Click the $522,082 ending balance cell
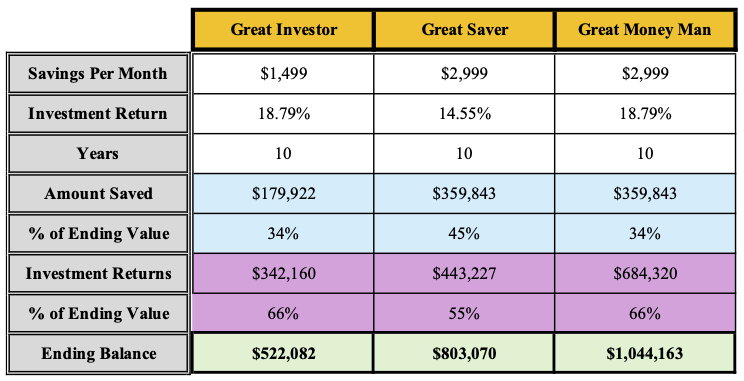This screenshot has width=744, height=381. [x=283, y=353]
